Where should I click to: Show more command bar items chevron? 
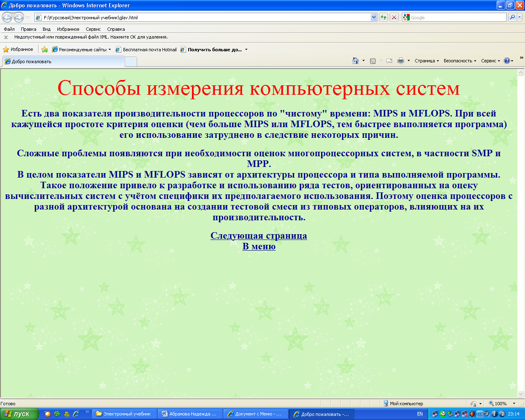coord(521,58)
